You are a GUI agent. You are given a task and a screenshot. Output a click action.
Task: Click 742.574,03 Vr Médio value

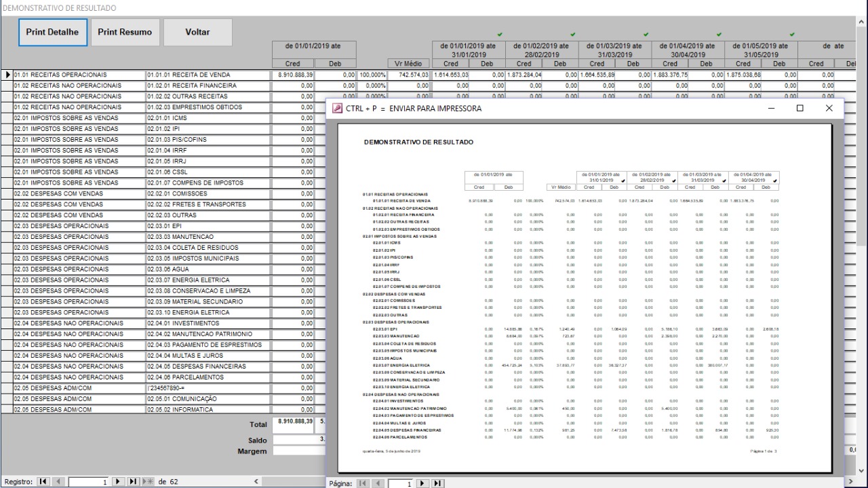[x=408, y=75]
